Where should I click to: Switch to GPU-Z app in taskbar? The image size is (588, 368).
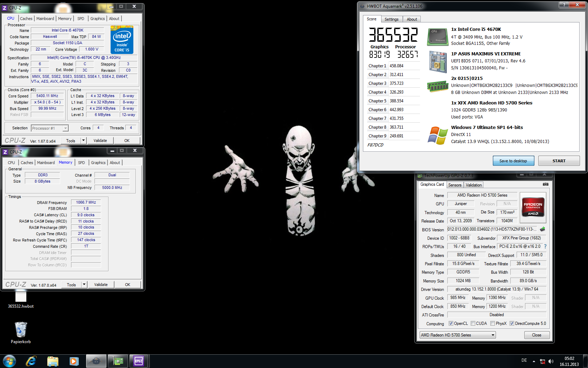point(118,361)
